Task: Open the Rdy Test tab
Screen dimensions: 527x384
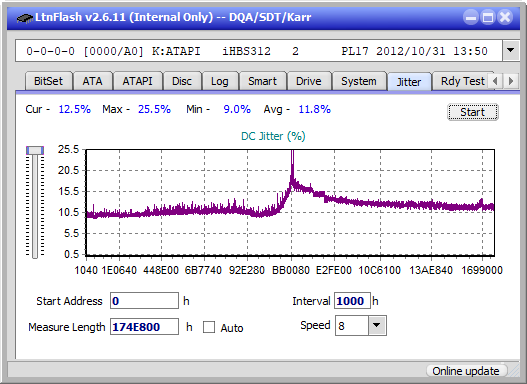Action: [463, 81]
